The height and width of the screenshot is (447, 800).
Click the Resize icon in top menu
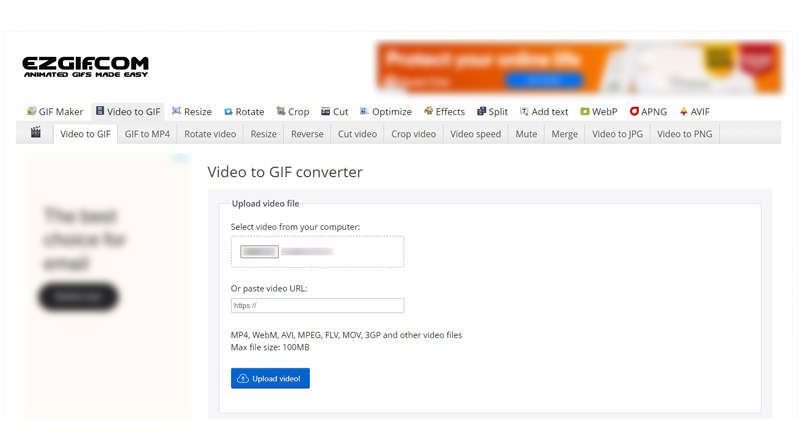[177, 111]
